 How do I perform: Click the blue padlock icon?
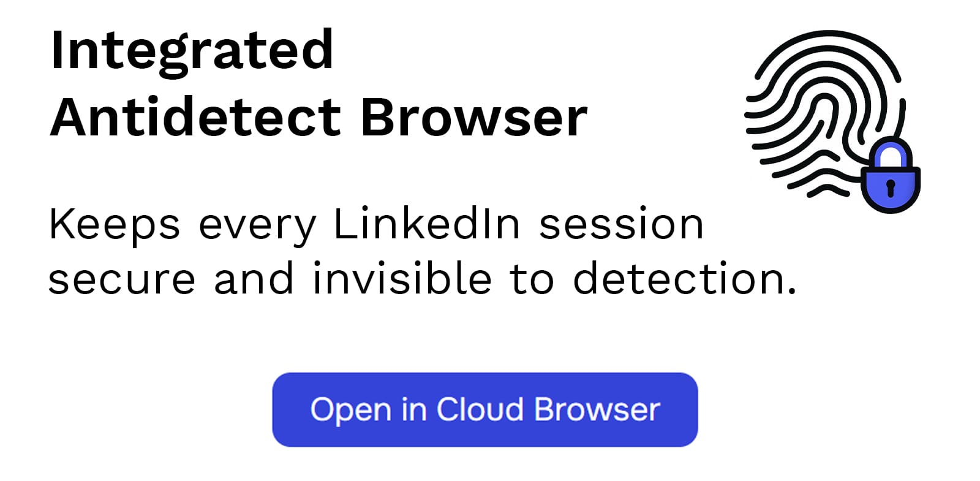pos(890,182)
